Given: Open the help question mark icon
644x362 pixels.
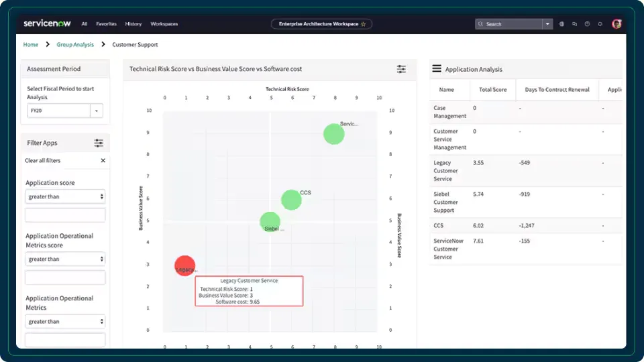Looking at the screenshot, I should tap(588, 24).
